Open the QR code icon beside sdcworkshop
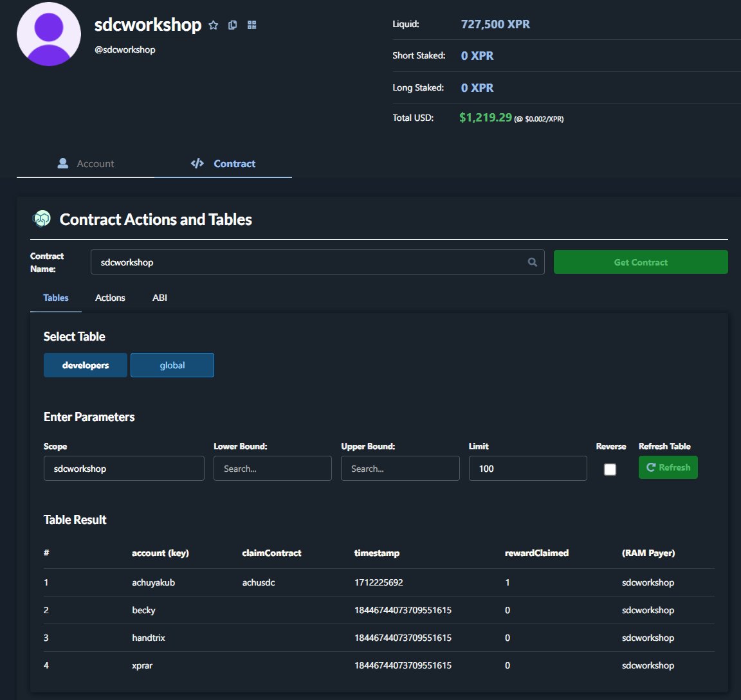Image resolution: width=741 pixels, height=700 pixels. 252,25
